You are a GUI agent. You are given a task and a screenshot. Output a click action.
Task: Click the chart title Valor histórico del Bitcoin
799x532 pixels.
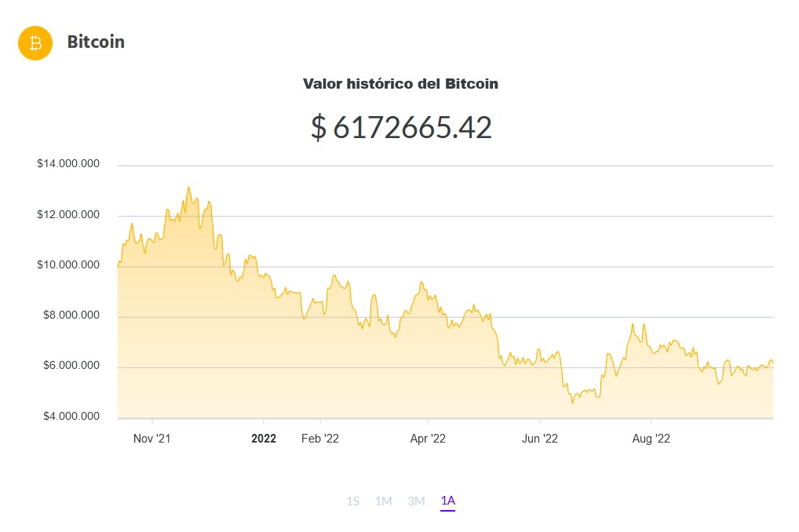[400, 83]
